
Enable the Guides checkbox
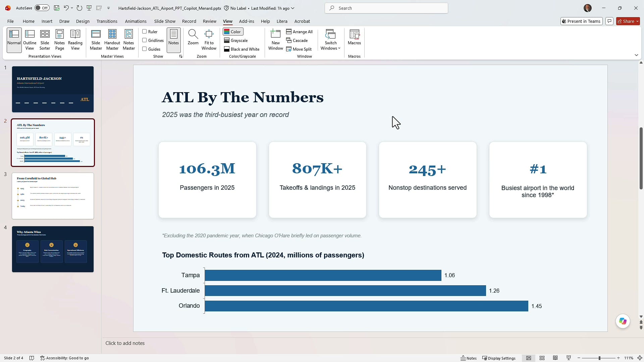click(145, 49)
